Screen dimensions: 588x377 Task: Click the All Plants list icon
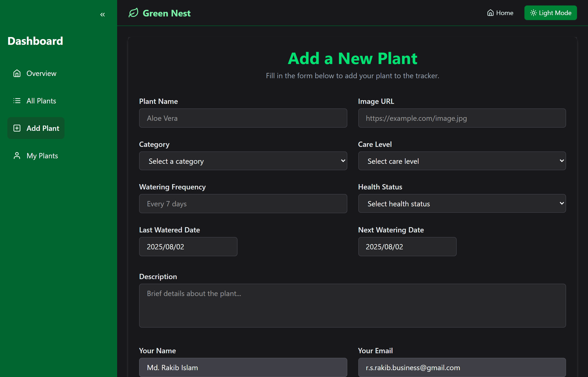(17, 100)
